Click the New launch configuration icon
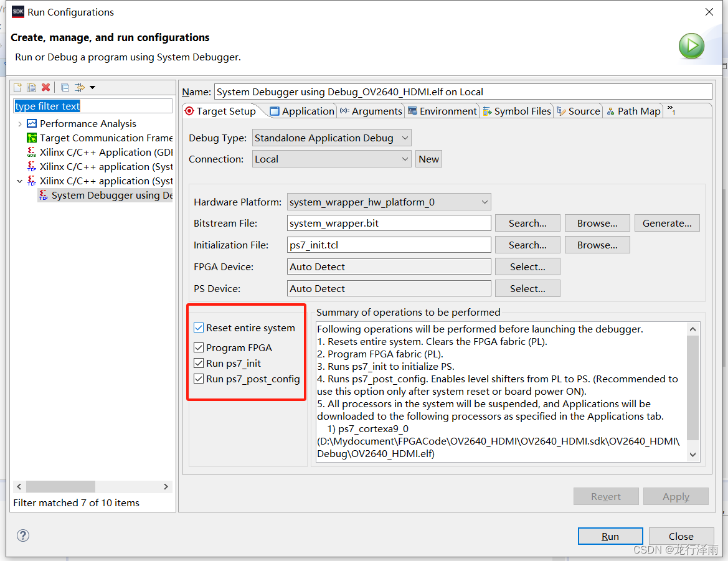The image size is (728, 561). click(17, 87)
